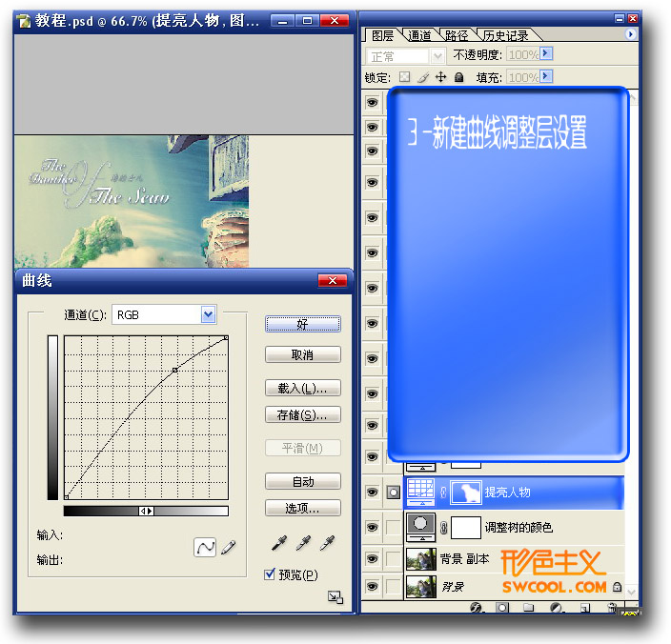Switch to the 路径 tab
671x644 pixels.
457,35
